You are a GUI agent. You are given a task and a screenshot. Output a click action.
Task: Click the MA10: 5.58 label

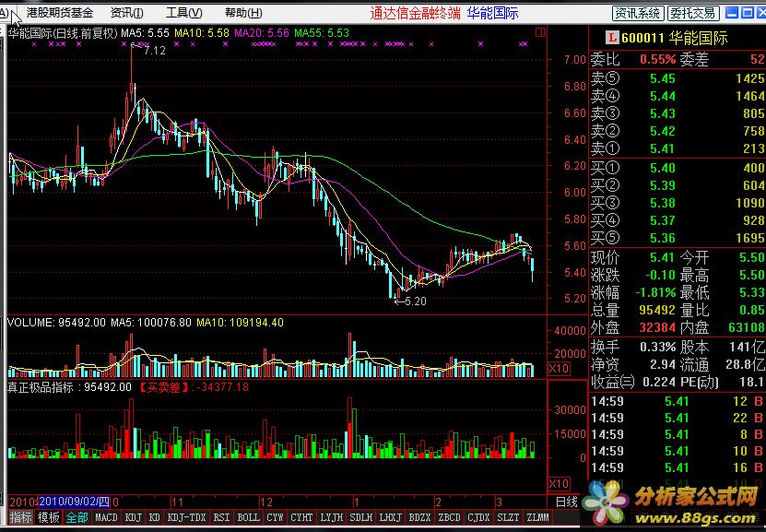(x=202, y=33)
